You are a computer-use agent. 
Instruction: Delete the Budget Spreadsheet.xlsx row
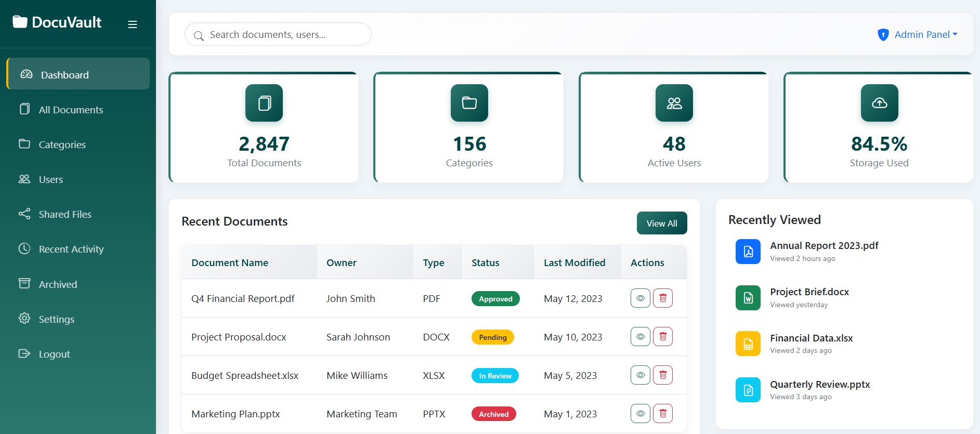(x=662, y=375)
